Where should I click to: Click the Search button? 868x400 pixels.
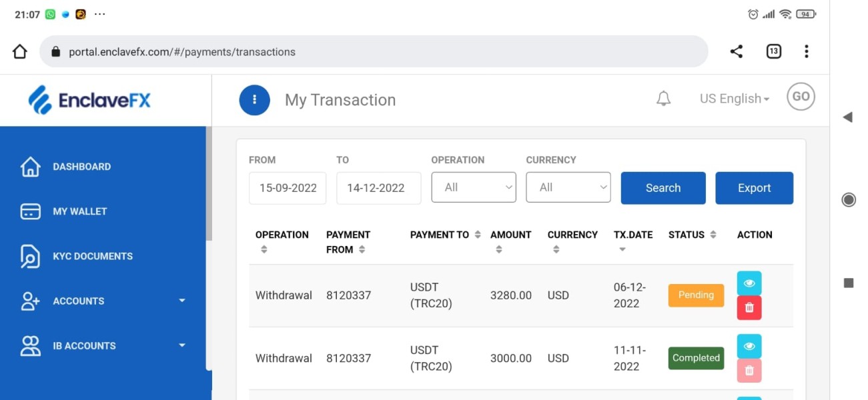tap(663, 188)
